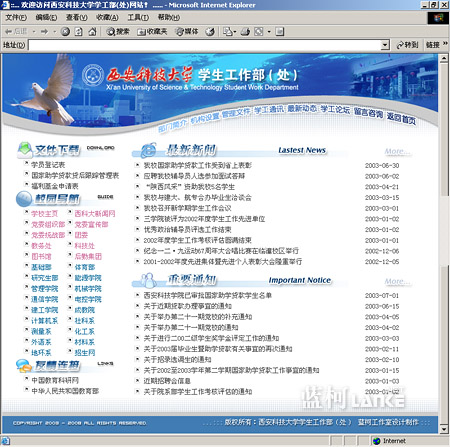Expand the Back button history dropdown
Image resolution: width=450 pixels, height=447 pixels.
pyautogui.click(x=34, y=32)
